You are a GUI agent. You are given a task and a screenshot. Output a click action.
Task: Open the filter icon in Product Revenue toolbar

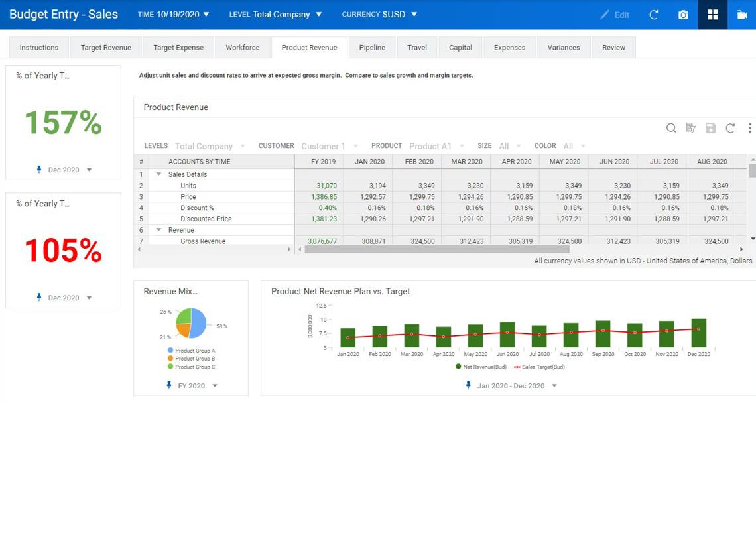(691, 128)
